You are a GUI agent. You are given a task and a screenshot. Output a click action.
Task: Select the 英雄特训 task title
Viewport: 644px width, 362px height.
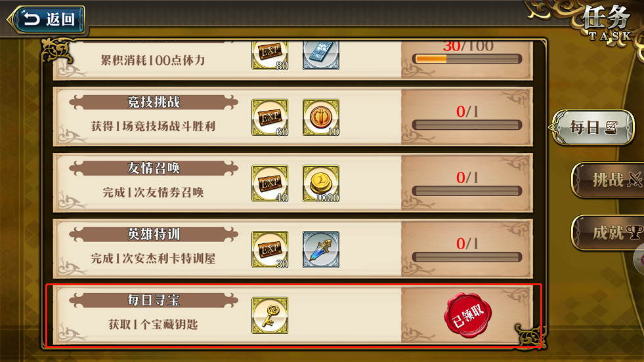[154, 234]
